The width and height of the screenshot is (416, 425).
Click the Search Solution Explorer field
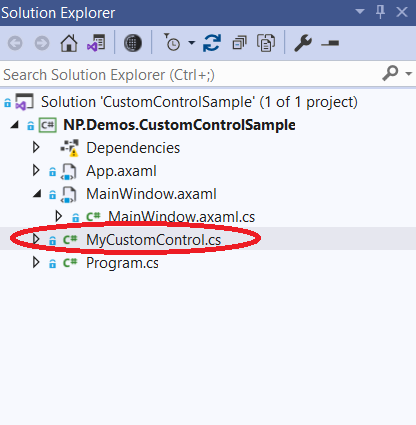tap(190, 74)
